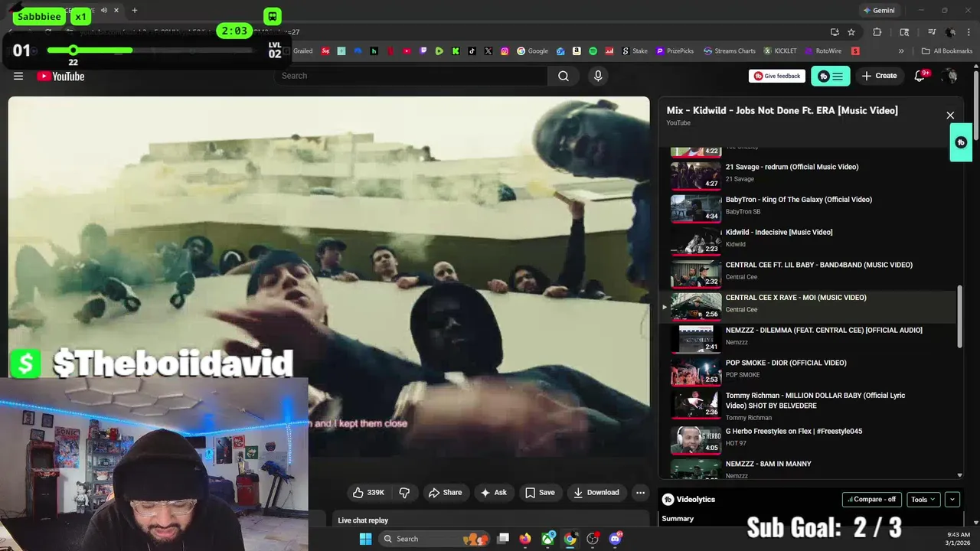980x551 pixels.
Task: Open the Stake bookmark
Action: pos(634,51)
